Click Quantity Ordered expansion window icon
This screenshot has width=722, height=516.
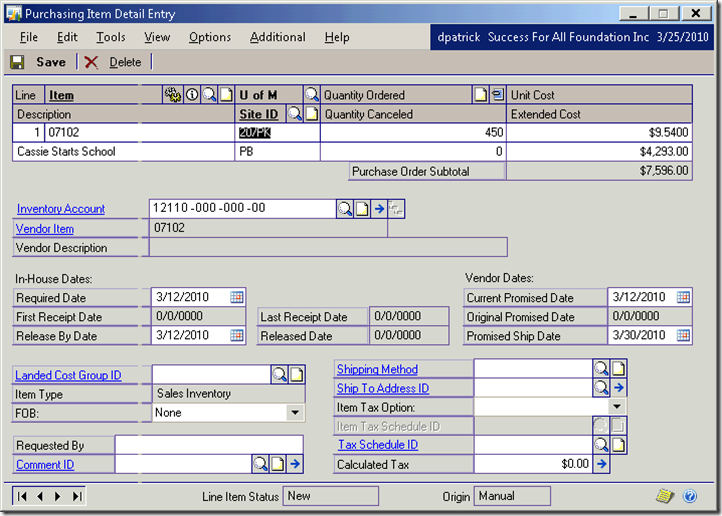(497, 95)
